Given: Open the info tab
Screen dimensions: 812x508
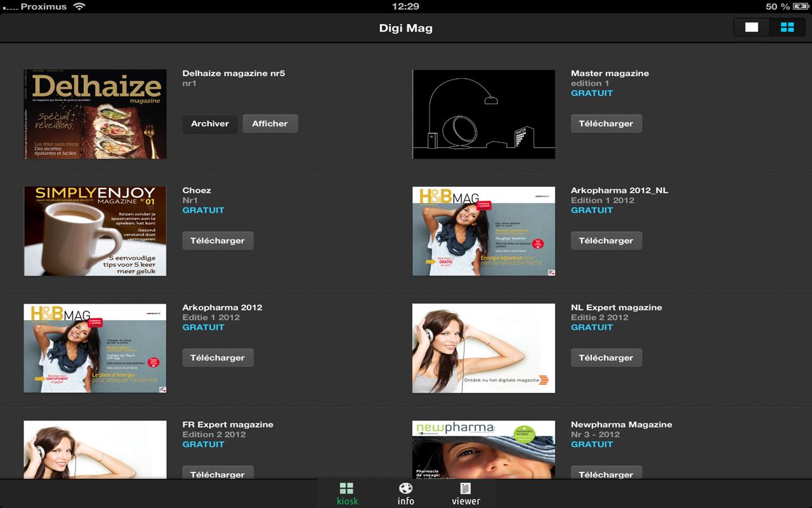Looking at the screenshot, I should pos(406,493).
